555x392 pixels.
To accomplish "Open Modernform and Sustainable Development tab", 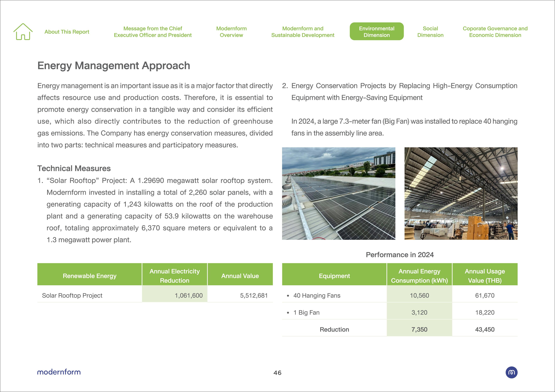I will pos(303,32).
